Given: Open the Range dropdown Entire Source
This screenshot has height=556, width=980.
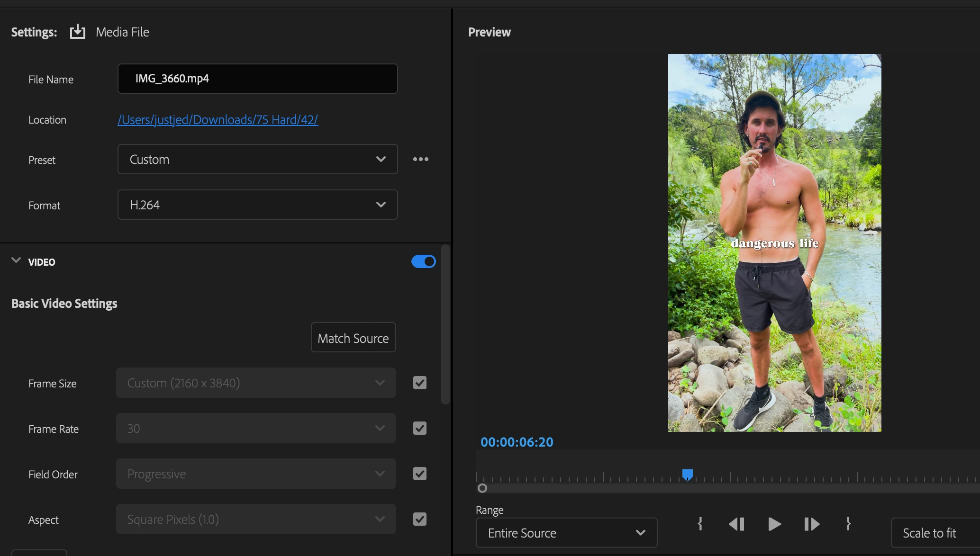Looking at the screenshot, I should pos(566,533).
